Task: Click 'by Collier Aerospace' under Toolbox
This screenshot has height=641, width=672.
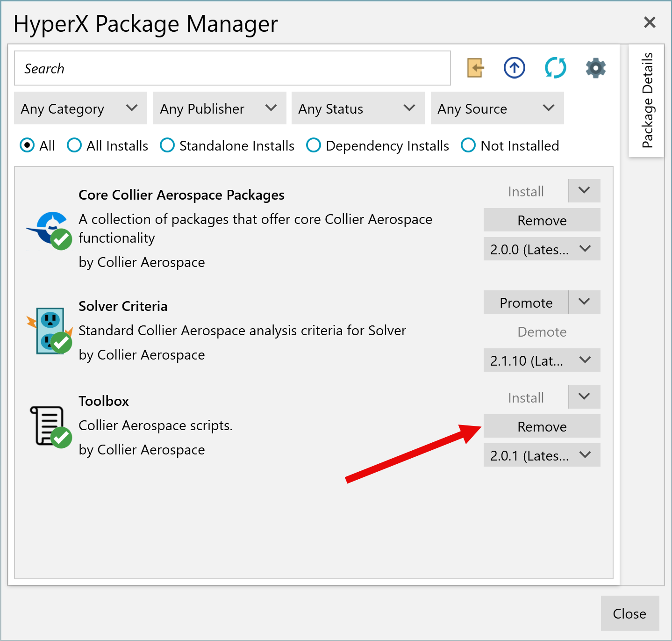Action: coord(142,450)
